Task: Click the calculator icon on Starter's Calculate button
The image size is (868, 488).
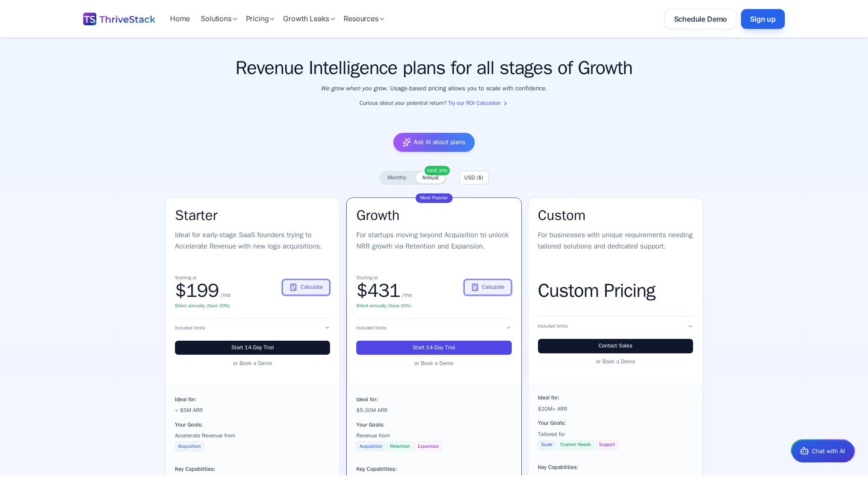Action: [x=294, y=287]
